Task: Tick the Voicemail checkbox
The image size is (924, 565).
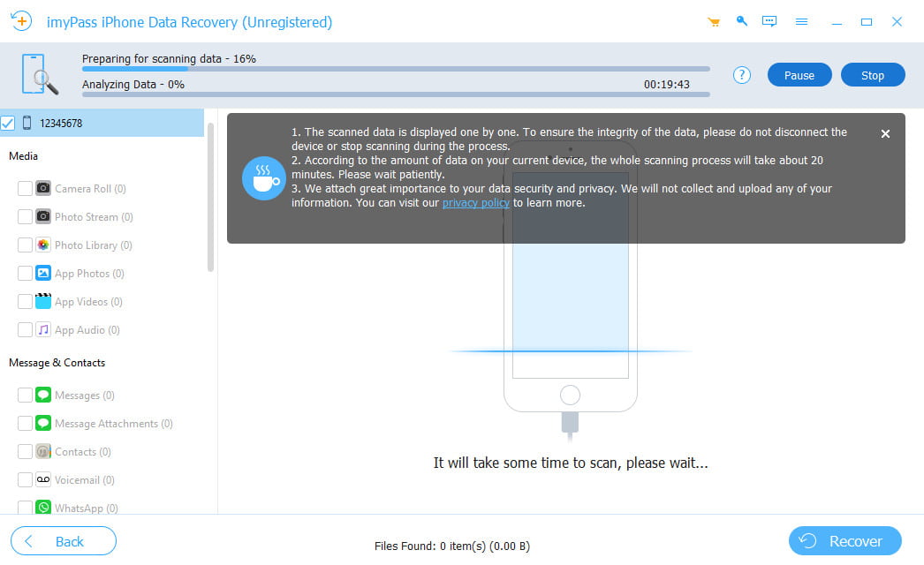Action: tap(25, 480)
